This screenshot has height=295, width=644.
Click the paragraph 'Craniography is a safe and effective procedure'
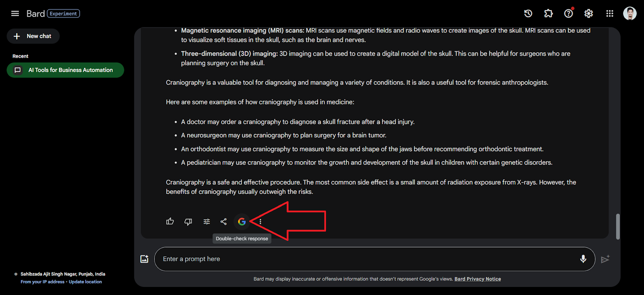(371, 187)
